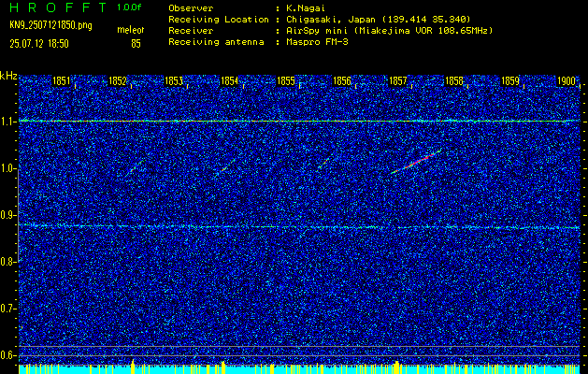Click the Receiving Location field label

219,20
